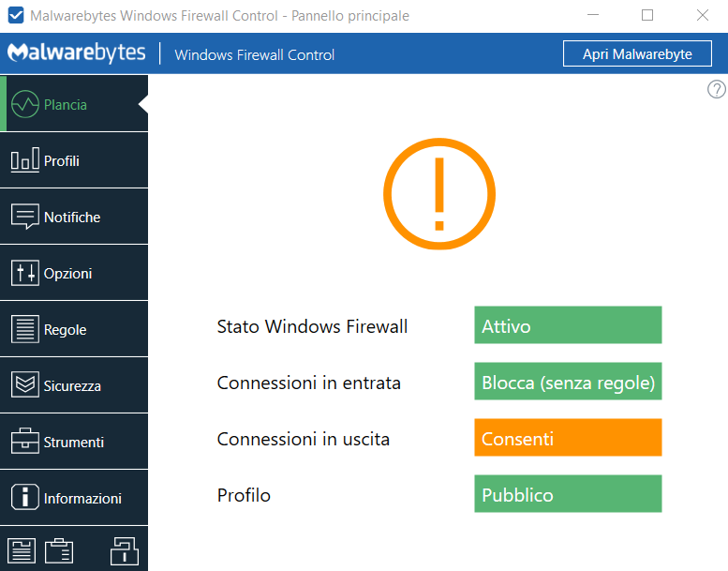Viewport: 728px width, 571px height.
Task: Click the Connessioni in uscita label
Action: point(304,439)
